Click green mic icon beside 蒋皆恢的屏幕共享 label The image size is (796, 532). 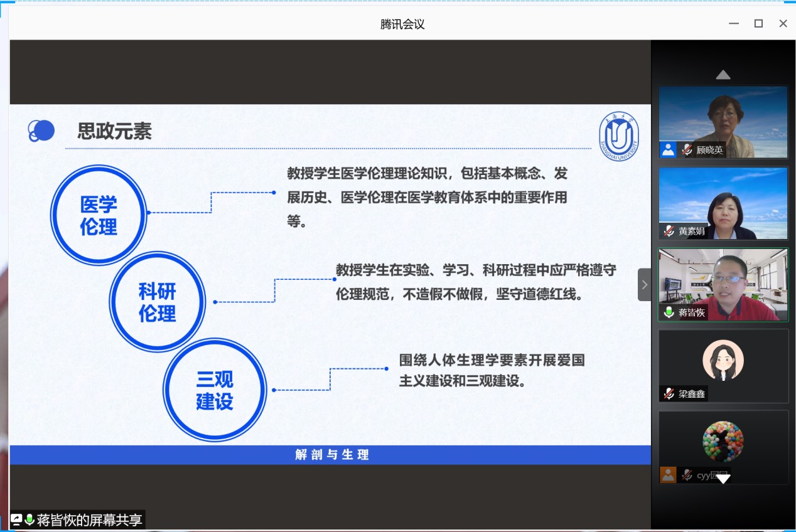29,520
